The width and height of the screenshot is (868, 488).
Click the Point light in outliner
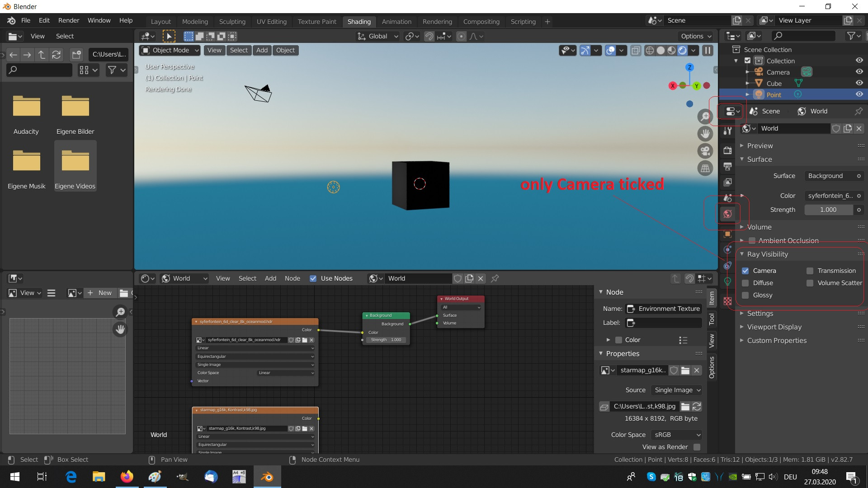pos(774,94)
